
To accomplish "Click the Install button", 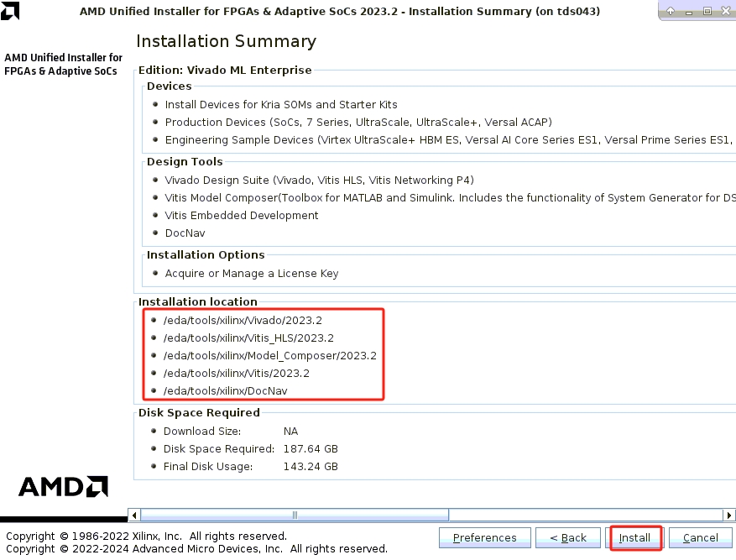I will pyautogui.click(x=635, y=537).
